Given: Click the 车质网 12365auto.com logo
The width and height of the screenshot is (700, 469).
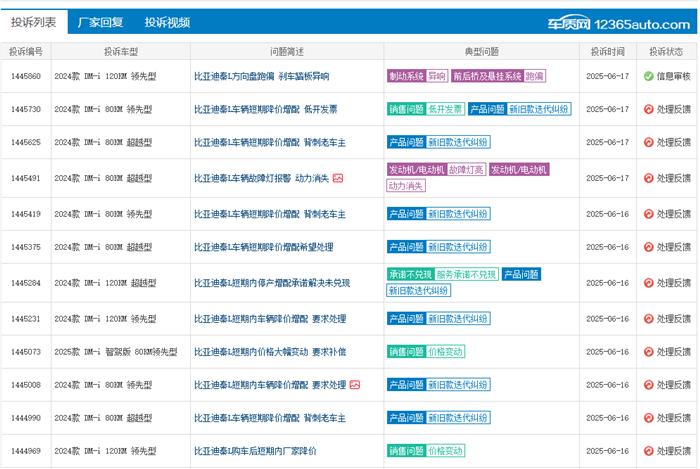Looking at the screenshot, I should tap(619, 24).
